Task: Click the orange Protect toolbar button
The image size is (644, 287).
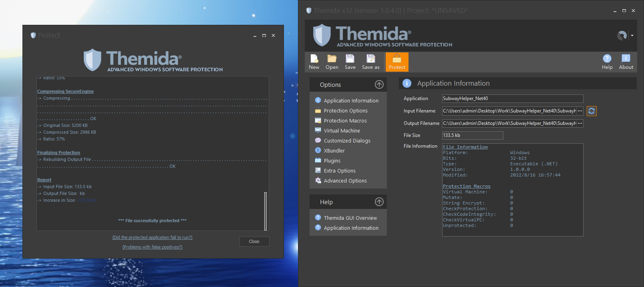Action: [x=397, y=62]
